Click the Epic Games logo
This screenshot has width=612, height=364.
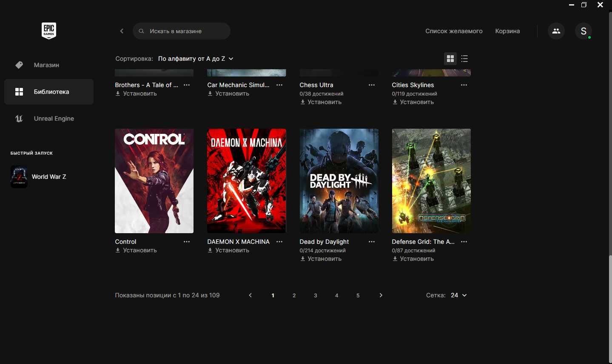point(49,31)
